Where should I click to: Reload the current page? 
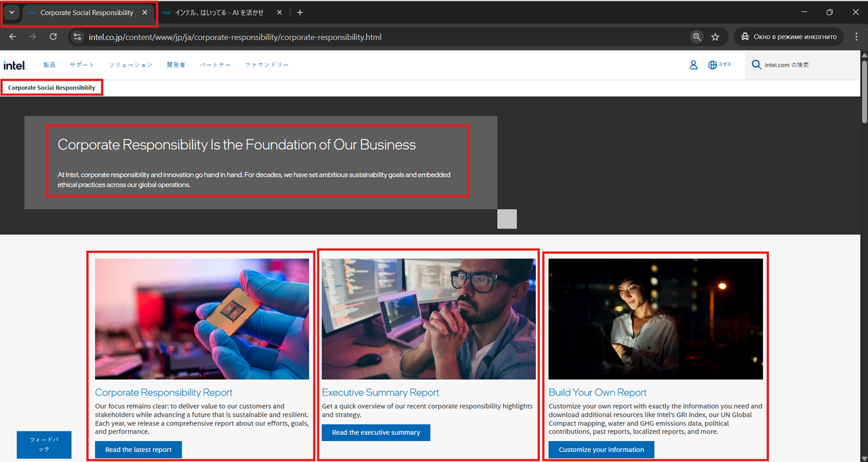click(54, 37)
